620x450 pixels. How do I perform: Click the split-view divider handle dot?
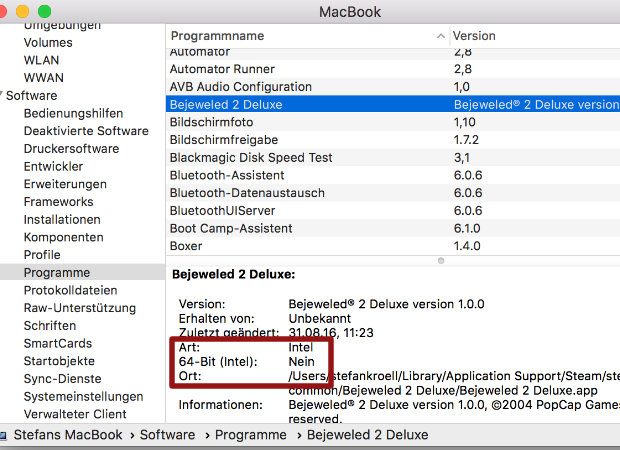[441, 261]
